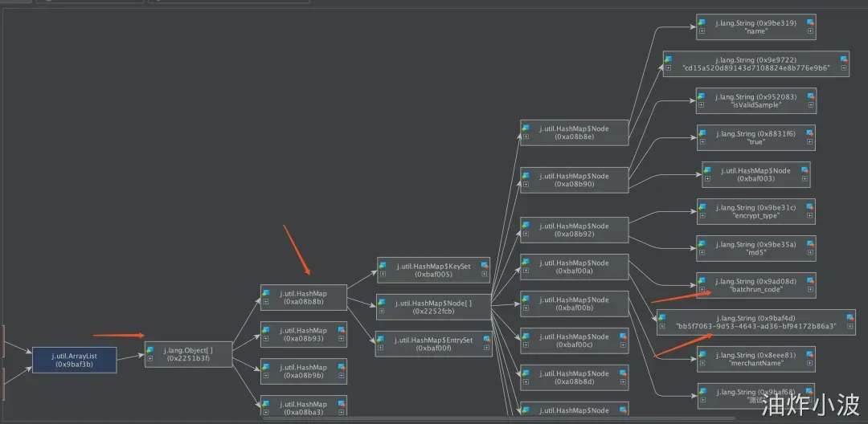Select the String node with UUID bb5f7063
Image resolution: width=868 pixels, height=424 pixels.
pos(756,322)
